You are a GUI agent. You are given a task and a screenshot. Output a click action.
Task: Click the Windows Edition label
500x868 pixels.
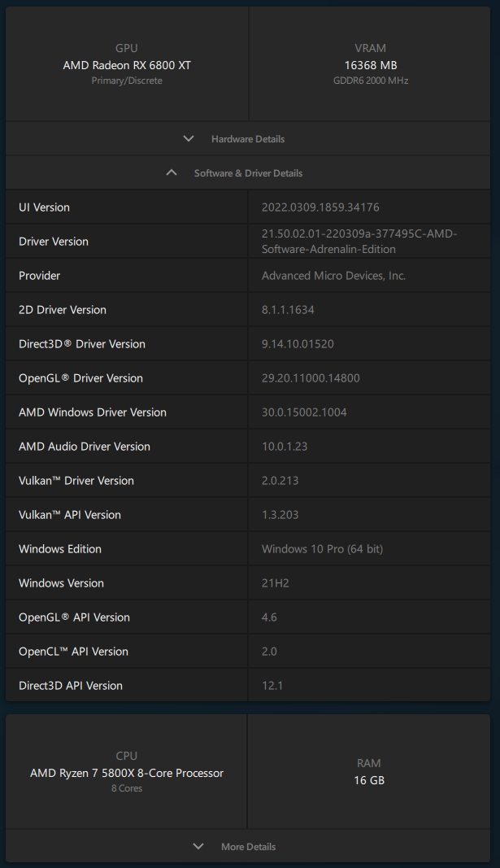(59, 549)
